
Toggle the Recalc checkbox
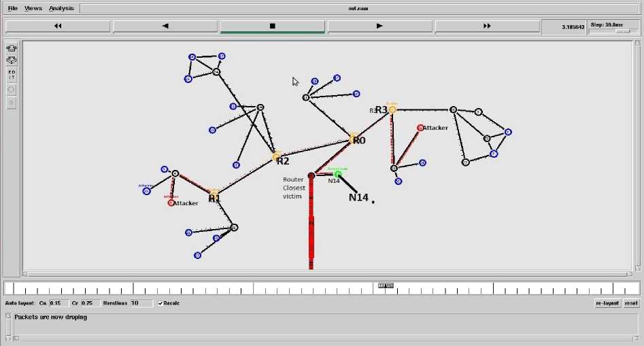click(160, 303)
